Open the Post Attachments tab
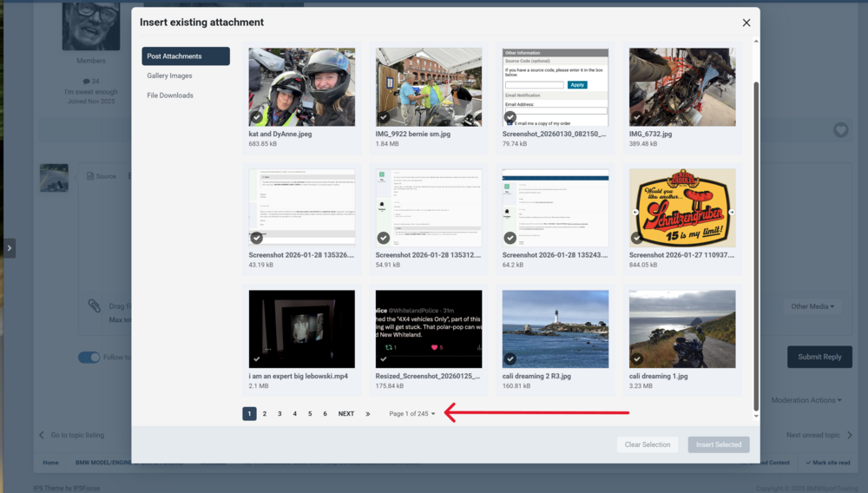Image resolution: width=868 pixels, height=493 pixels. tap(186, 56)
